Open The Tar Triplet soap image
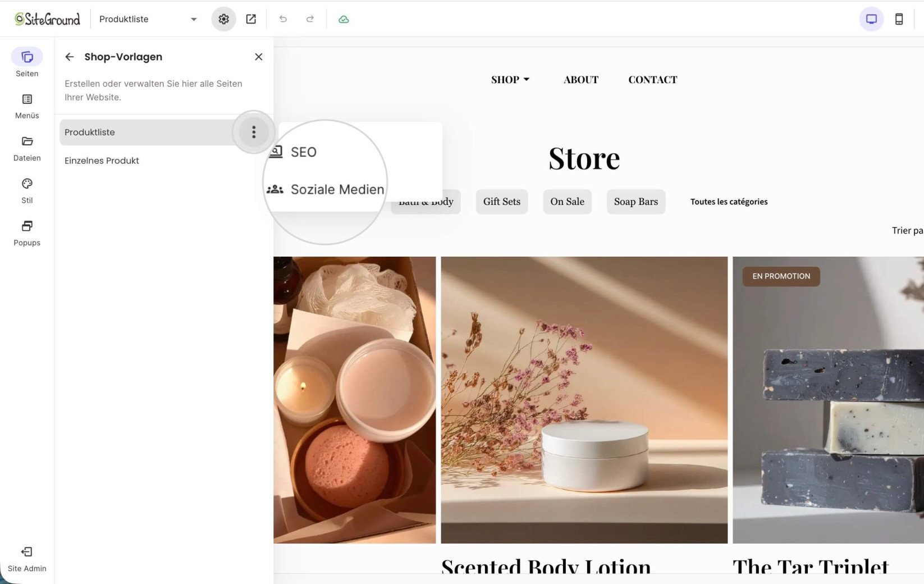924x584 pixels. 828,400
